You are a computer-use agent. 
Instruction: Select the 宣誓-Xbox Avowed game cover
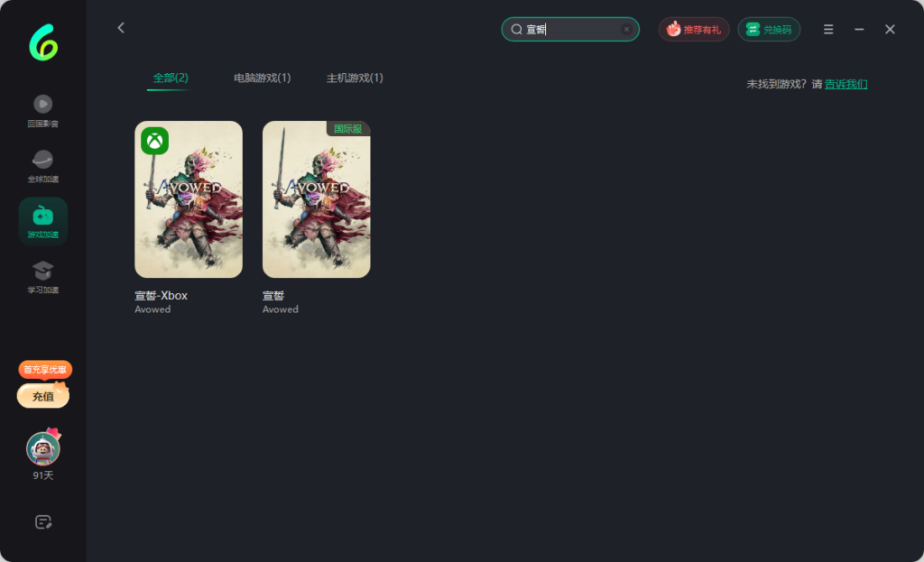[189, 199]
